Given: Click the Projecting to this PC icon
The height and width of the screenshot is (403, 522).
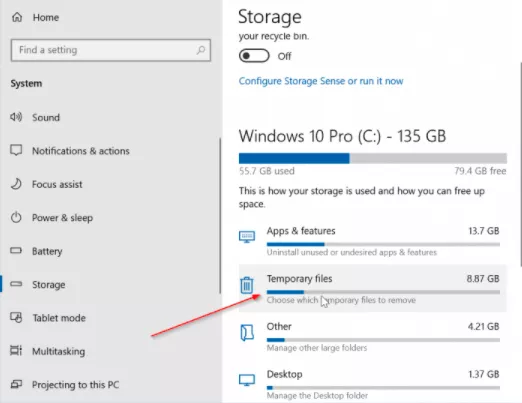Looking at the screenshot, I should pos(16,384).
